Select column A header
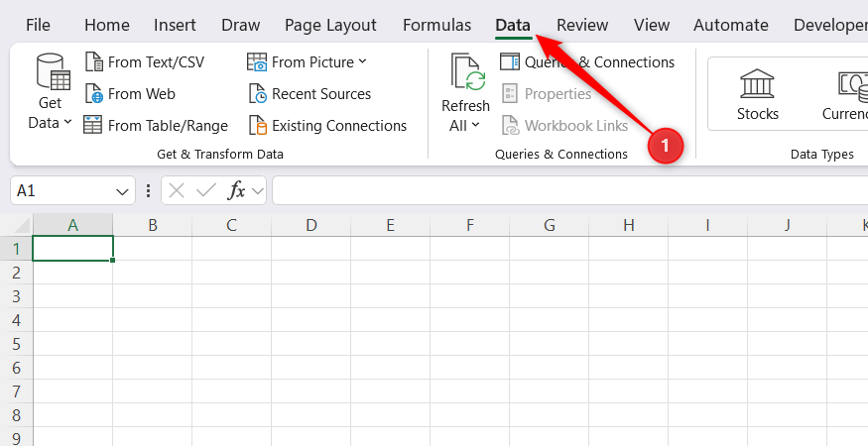 (x=72, y=225)
